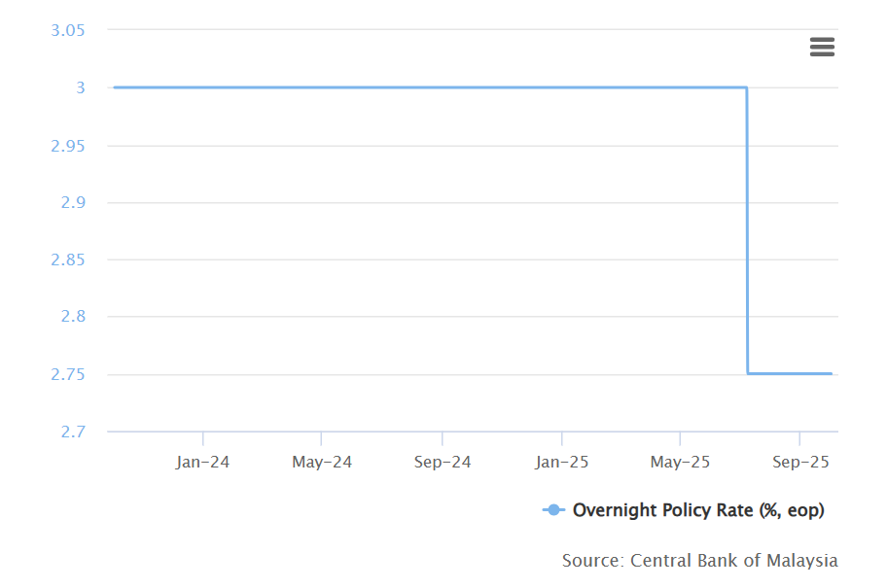Click the 2.75 y-axis label
Image resolution: width=887 pixels, height=588 pixels.
tap(67, 374)
